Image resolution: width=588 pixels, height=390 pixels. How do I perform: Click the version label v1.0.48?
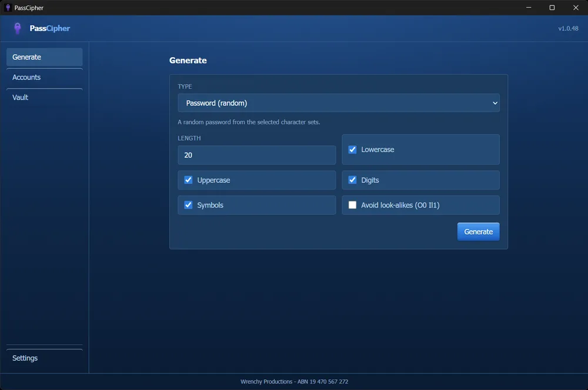568,28
